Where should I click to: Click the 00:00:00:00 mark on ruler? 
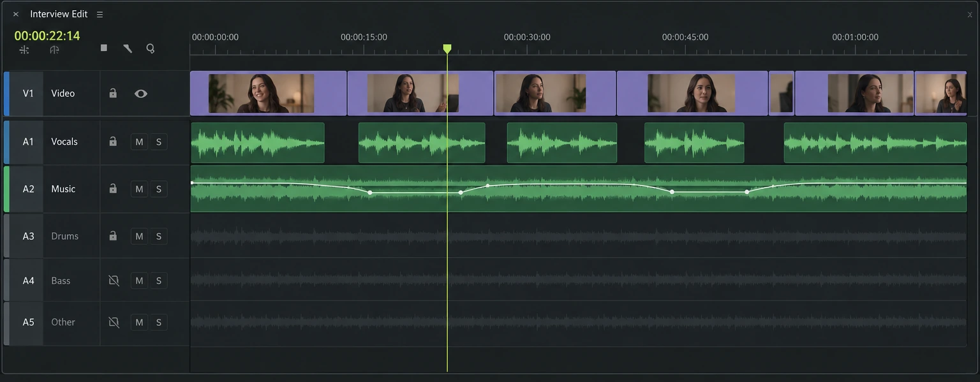coord(215,37)
